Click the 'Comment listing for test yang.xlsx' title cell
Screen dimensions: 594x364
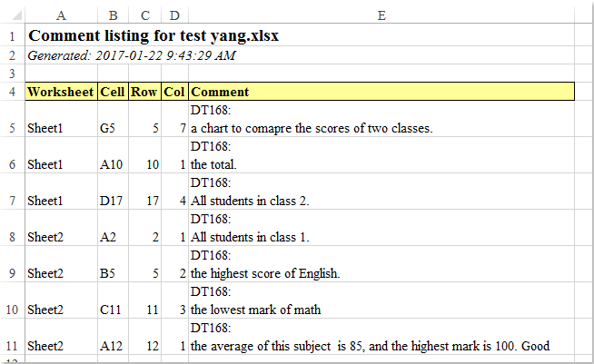point(156,36)
